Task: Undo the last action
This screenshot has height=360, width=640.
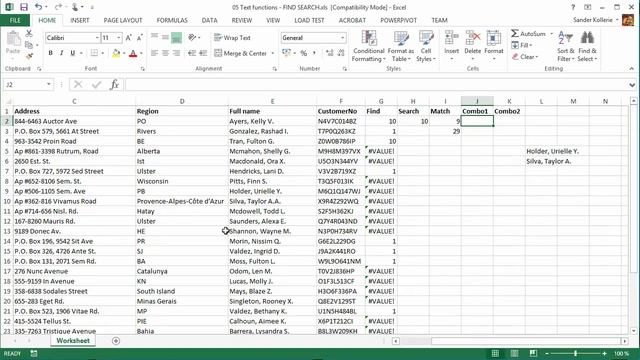Action: pos(38,7)
